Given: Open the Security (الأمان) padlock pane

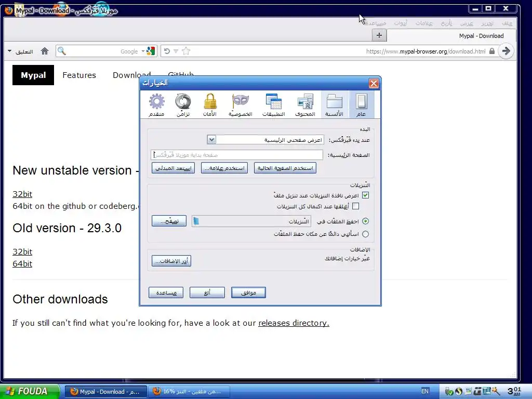Looking at the screenshot, I should pos(210,105).
